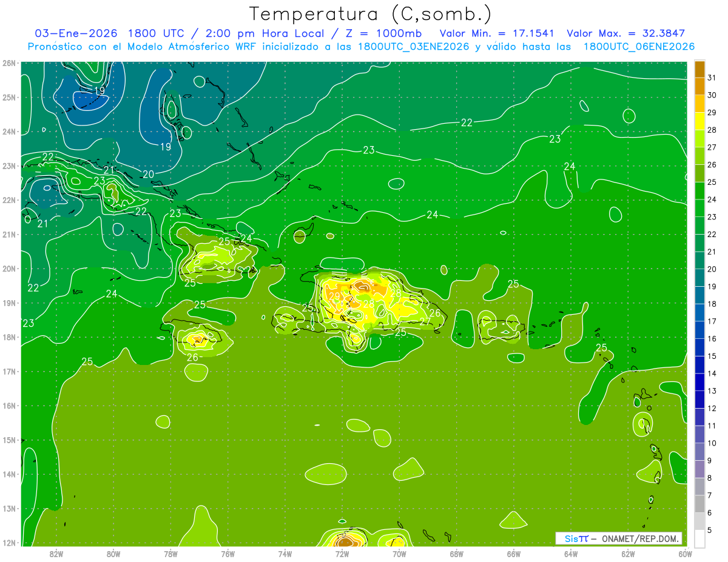This screenshot has height=562, width=728.
Task: Click the "31" label on the color scale
Action: click(712, 78)
